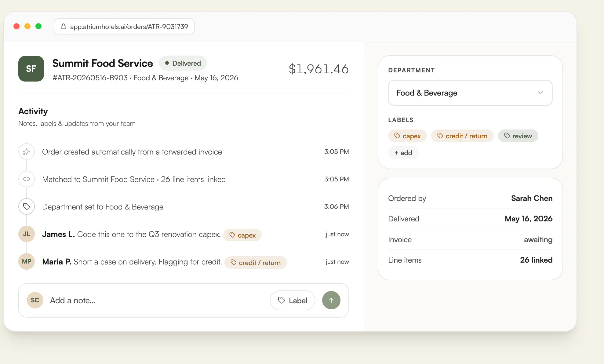Click the SF vendor avatar
This screenshot has height=364, width=604.
31,69
